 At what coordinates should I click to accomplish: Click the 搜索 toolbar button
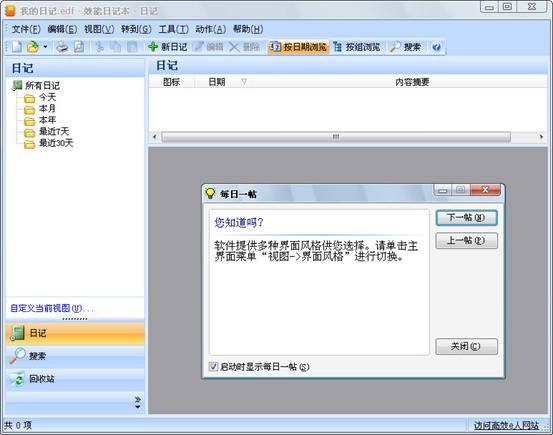[x=406, y=47]
